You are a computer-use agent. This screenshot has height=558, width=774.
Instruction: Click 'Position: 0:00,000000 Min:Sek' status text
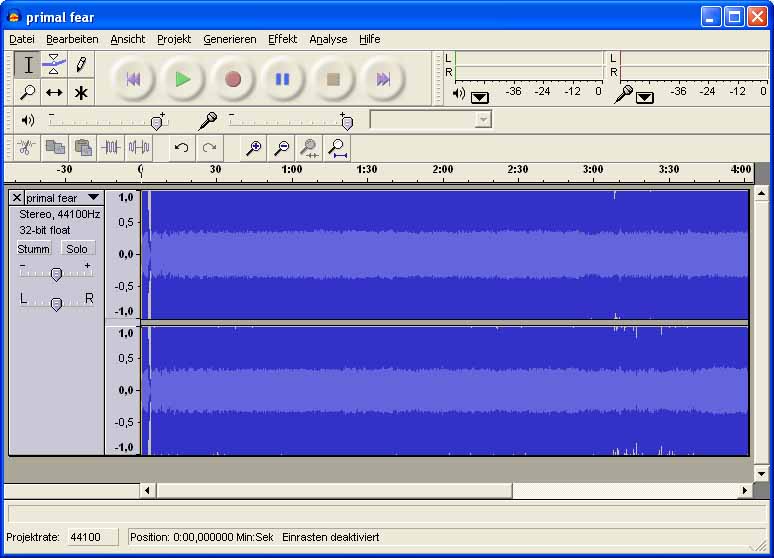[201, 537]
